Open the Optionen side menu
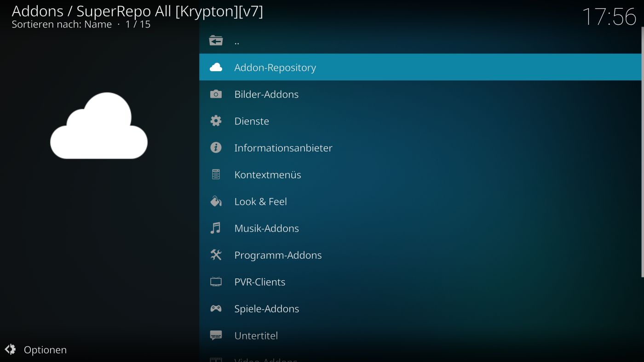 pos(36,350)
